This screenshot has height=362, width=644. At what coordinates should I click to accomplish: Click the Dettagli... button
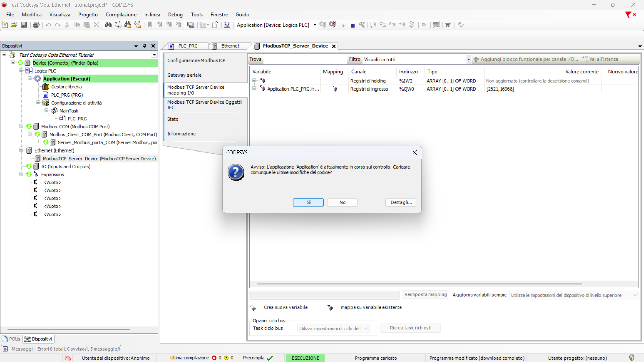click(401, 202)
